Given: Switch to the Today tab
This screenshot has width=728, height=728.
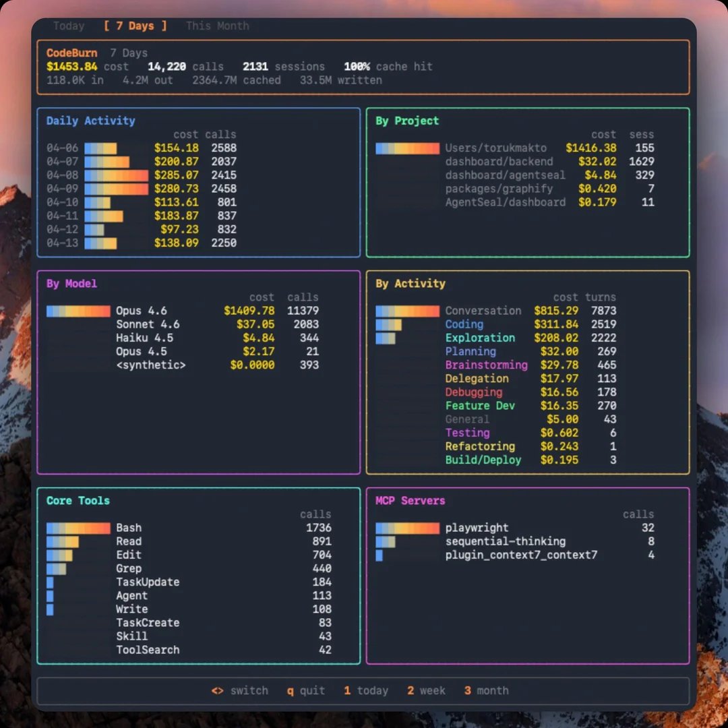Looking at the screenshot, I should [68, 26].
